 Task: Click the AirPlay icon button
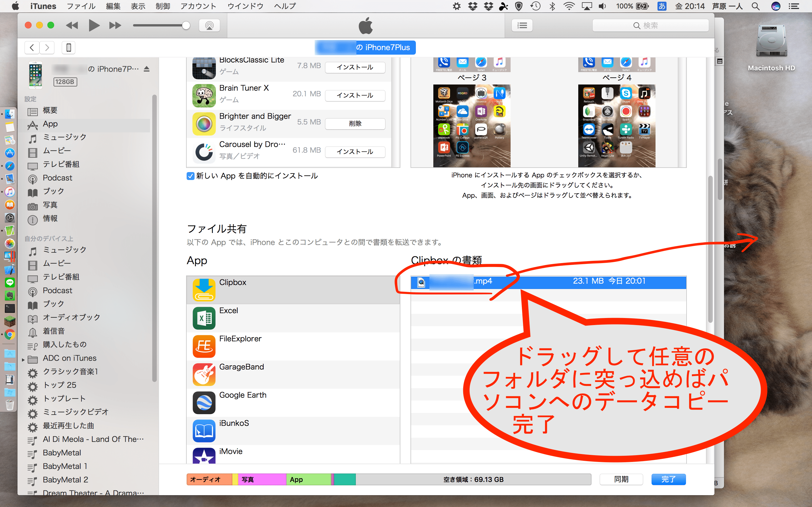tap(209, 25)
